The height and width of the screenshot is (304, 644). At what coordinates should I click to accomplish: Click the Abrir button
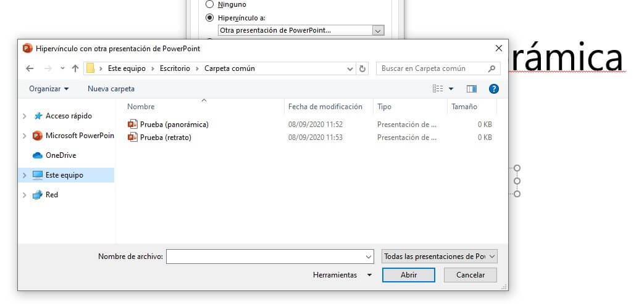click(409, 275)
